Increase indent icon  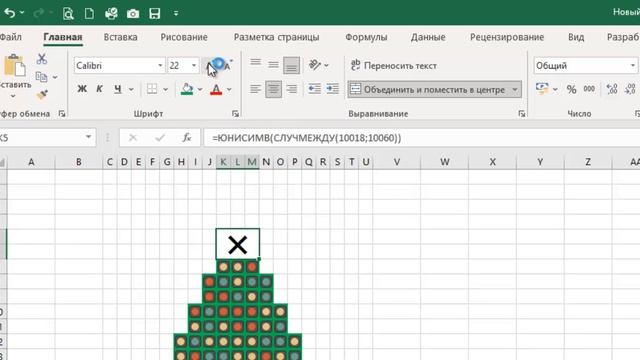pyautogui.click(x=333, y=89)
